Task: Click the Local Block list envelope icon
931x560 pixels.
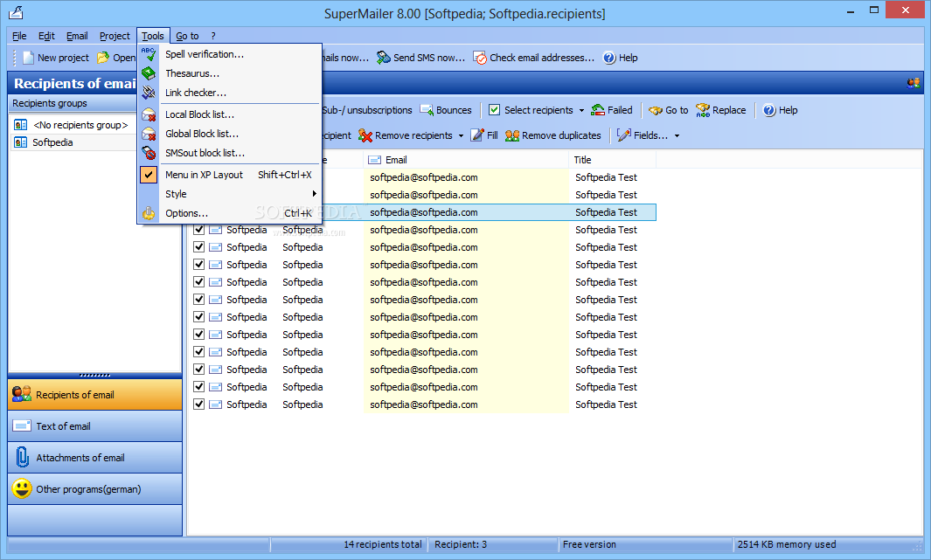Action: (149, 114)
